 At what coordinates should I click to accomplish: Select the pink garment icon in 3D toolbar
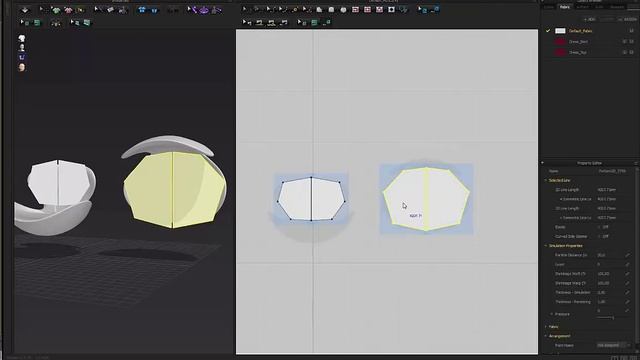coord(68,10)
